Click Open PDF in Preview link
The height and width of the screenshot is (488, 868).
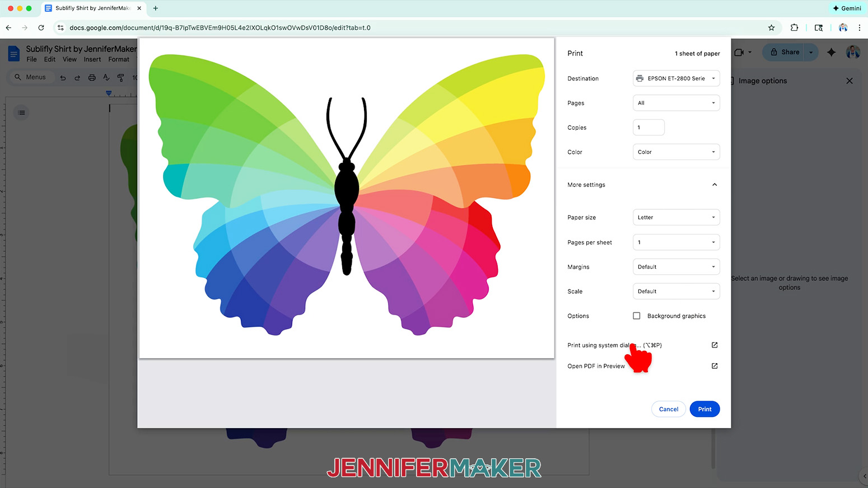point(596,366)
